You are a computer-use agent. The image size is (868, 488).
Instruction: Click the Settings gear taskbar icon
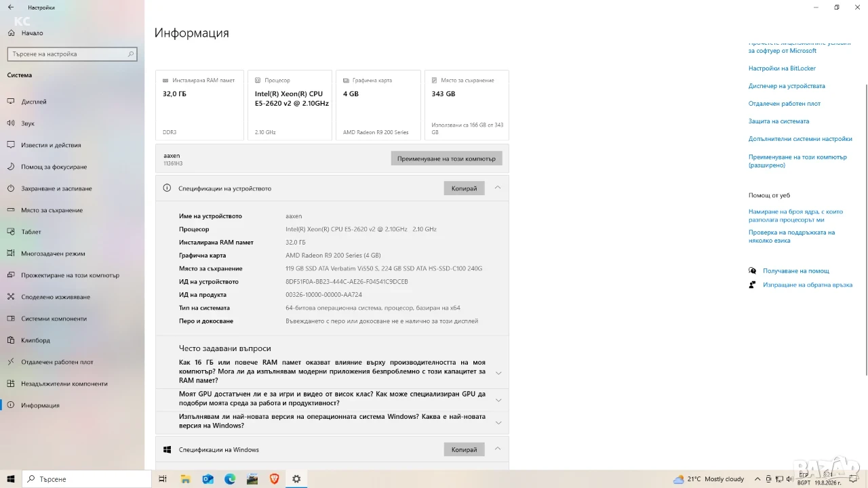[296, 479]
